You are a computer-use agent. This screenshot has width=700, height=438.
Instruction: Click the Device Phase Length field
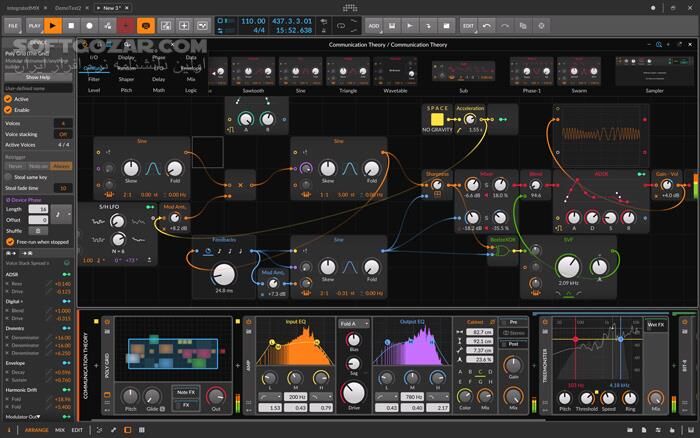click(38, 209)
